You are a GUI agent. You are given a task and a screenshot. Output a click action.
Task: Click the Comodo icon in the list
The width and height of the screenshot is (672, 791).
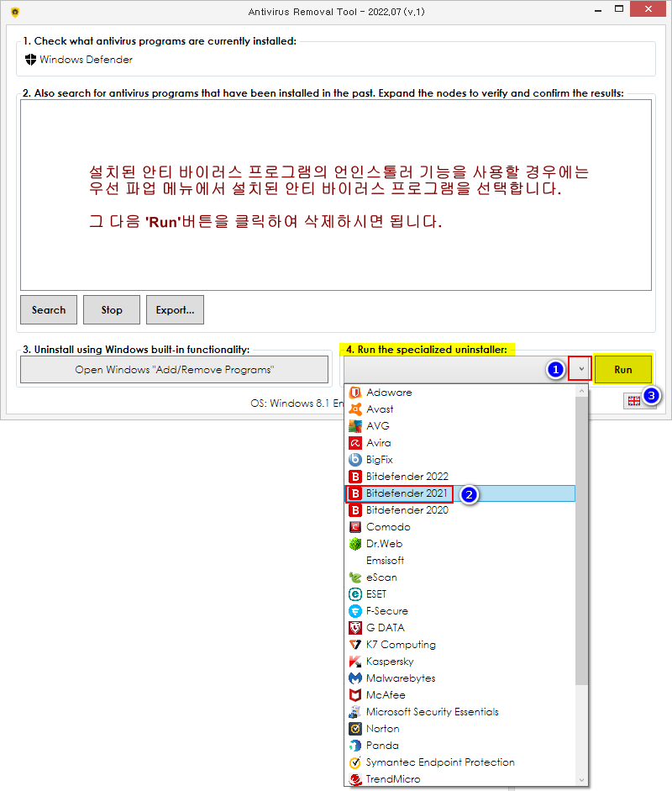(x=355, y=527)
